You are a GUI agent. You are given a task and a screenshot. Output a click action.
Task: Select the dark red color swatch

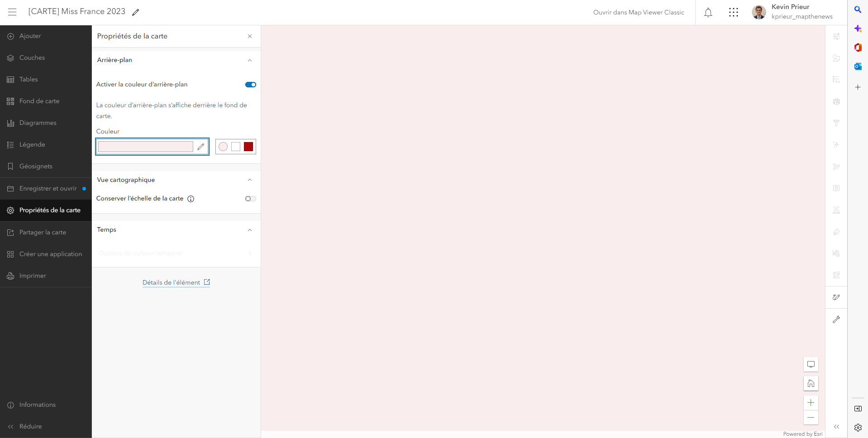coord(248,147)
